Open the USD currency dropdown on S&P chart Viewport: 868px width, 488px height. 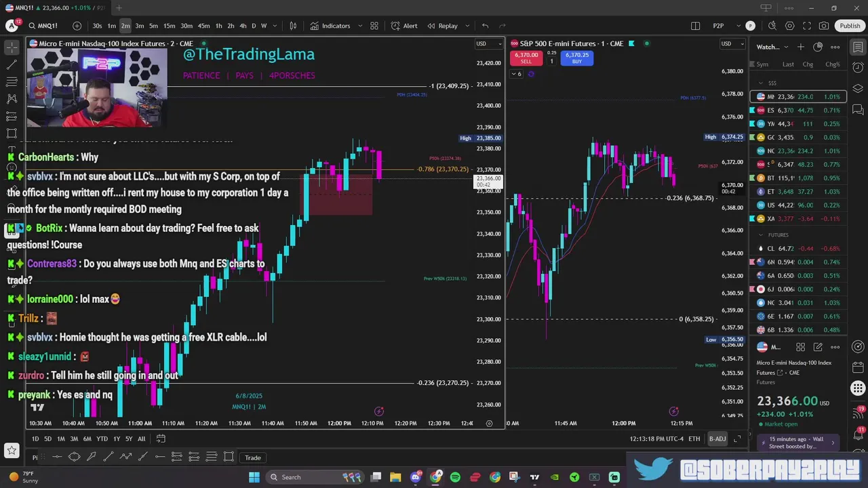(x=733, y=44)
